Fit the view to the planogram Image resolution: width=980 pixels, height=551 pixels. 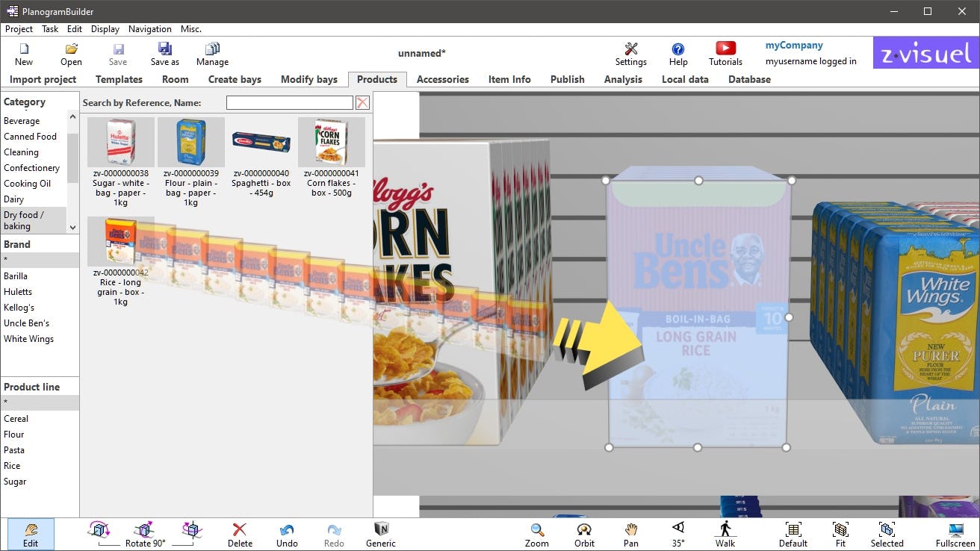click(840, 533)
